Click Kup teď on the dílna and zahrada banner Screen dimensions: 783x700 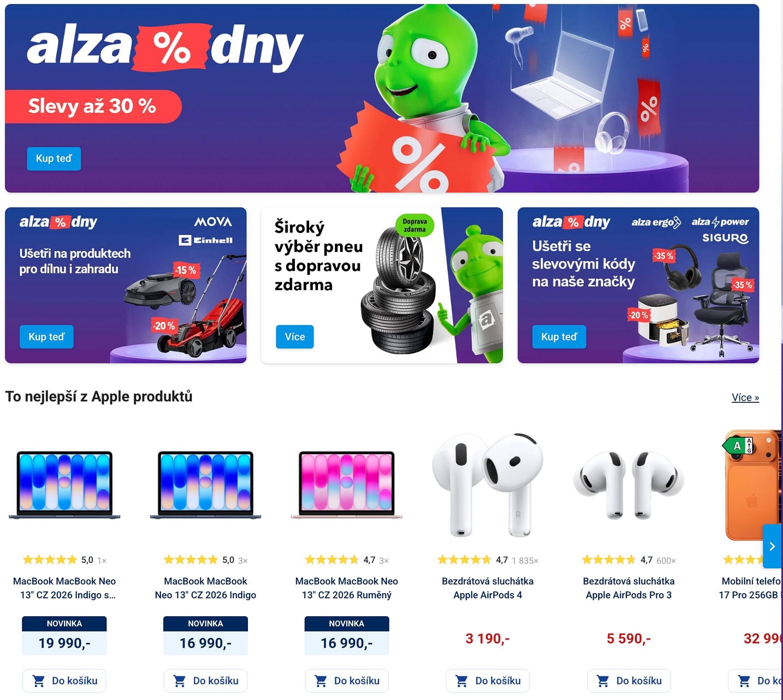47,337
